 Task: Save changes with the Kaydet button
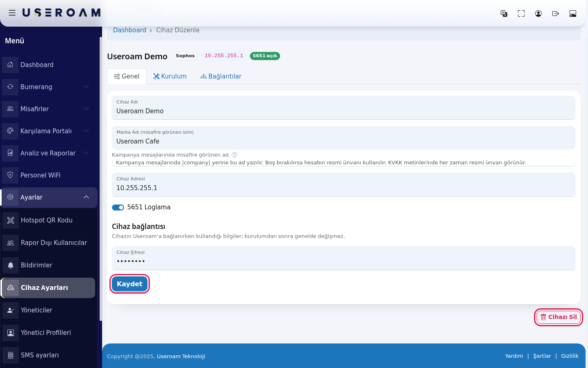pyautogui.click(x=129, y=284)
